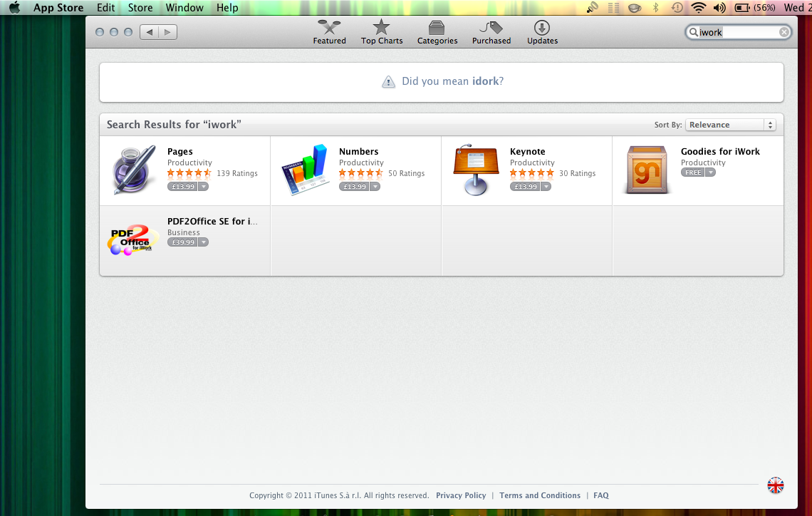The width and height of the screenshot is (812, 516).
Task: Expand the dropdown arrow next to Numbers price
Action: coord(375,187)
